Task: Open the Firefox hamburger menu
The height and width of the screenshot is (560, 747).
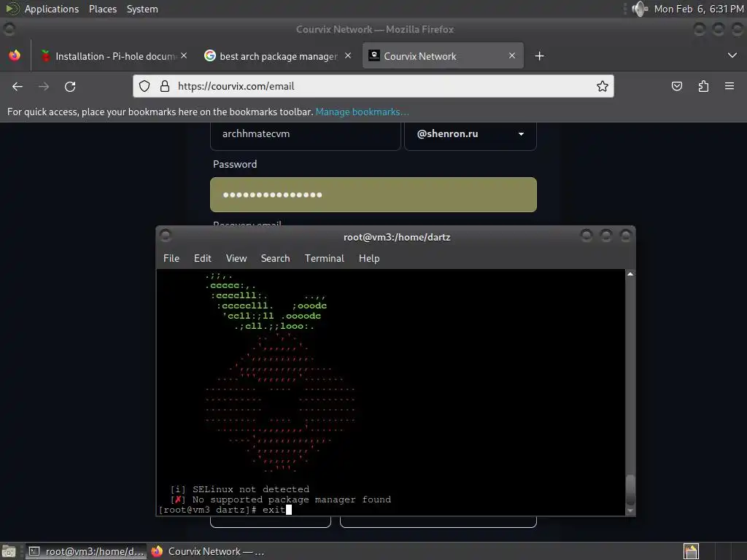Action: (729, 86)
